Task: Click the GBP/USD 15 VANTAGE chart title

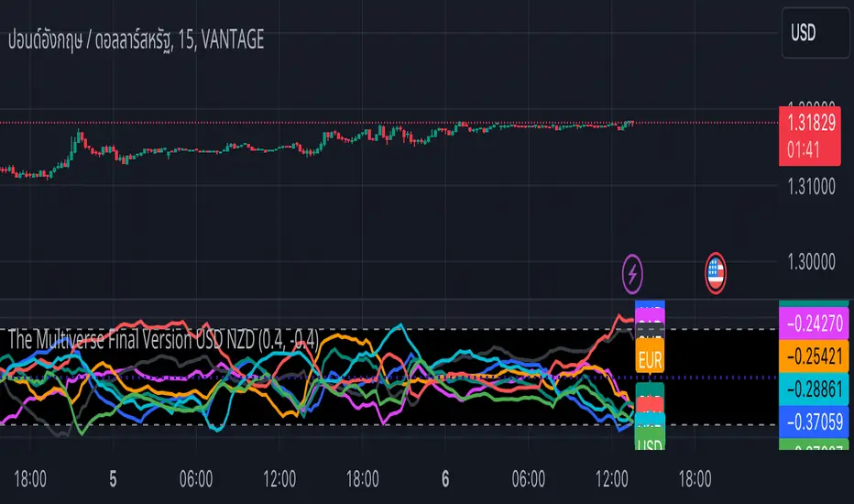Action: (x=137, y=40)
